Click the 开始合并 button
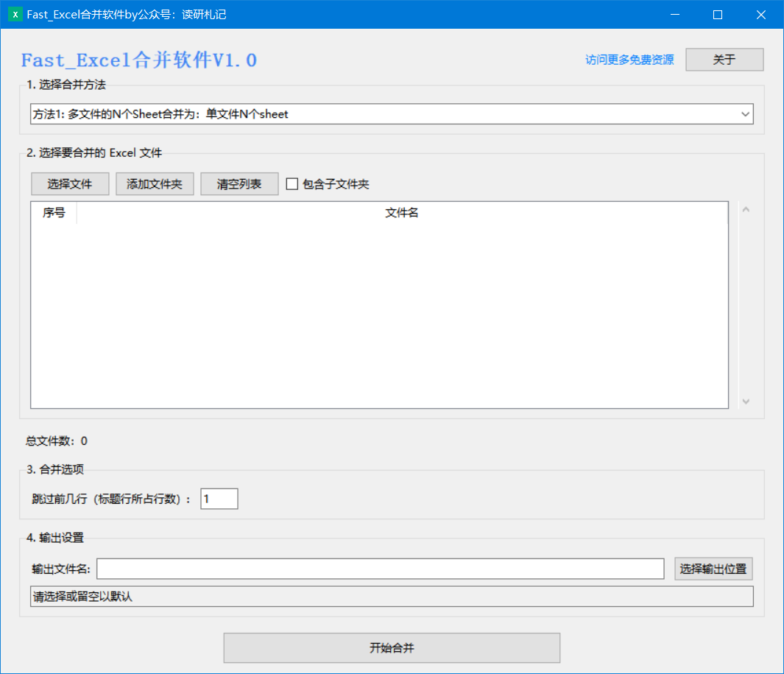 click(392, 648)
